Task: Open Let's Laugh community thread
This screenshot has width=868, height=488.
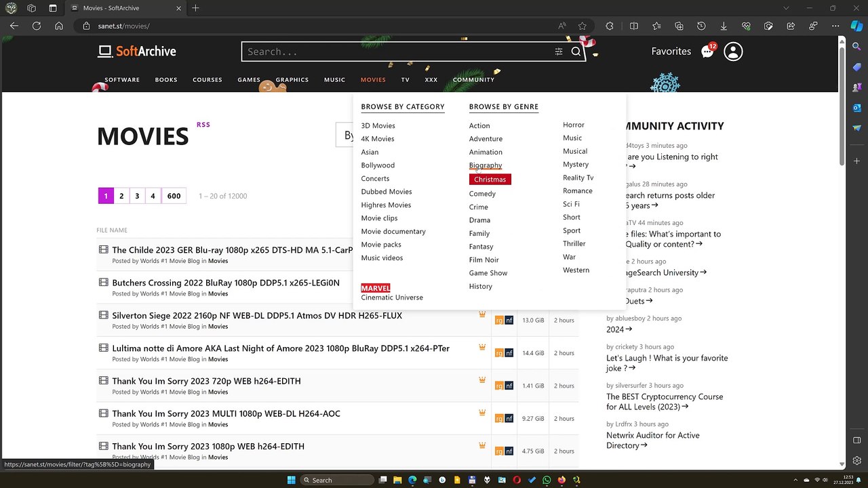Action: point(667,363)
